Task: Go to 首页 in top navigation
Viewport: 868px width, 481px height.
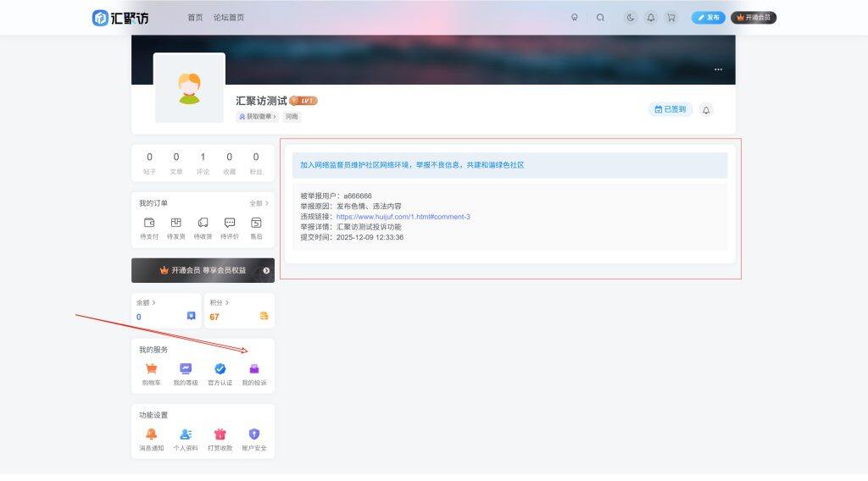Action: 195,18
